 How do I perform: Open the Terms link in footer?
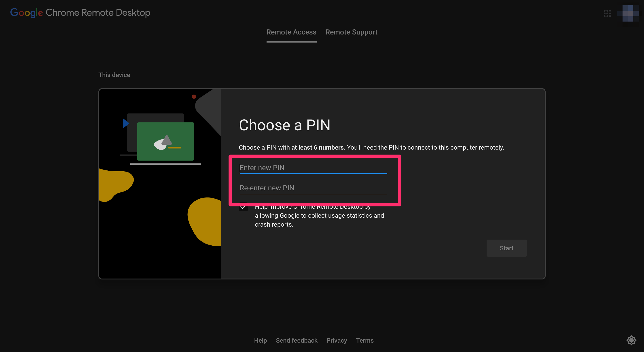[364, 341]
